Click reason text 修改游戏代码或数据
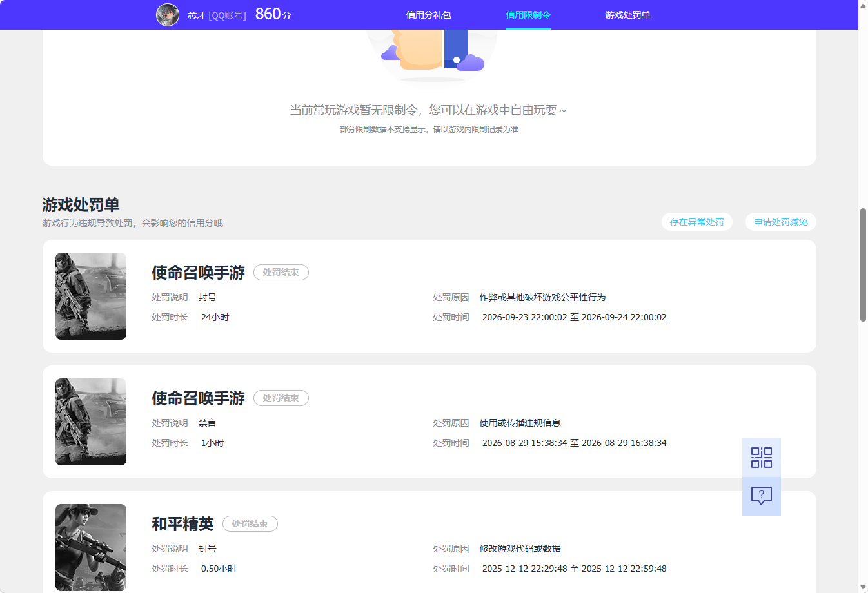Image resolution: width=868 pixels, height=593 pixels. [520, 549]
